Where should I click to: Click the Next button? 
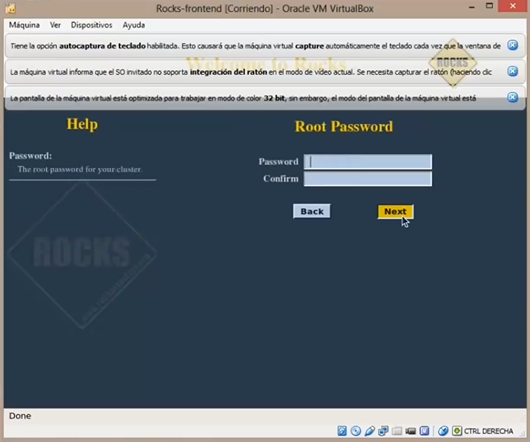click(395, 212)
